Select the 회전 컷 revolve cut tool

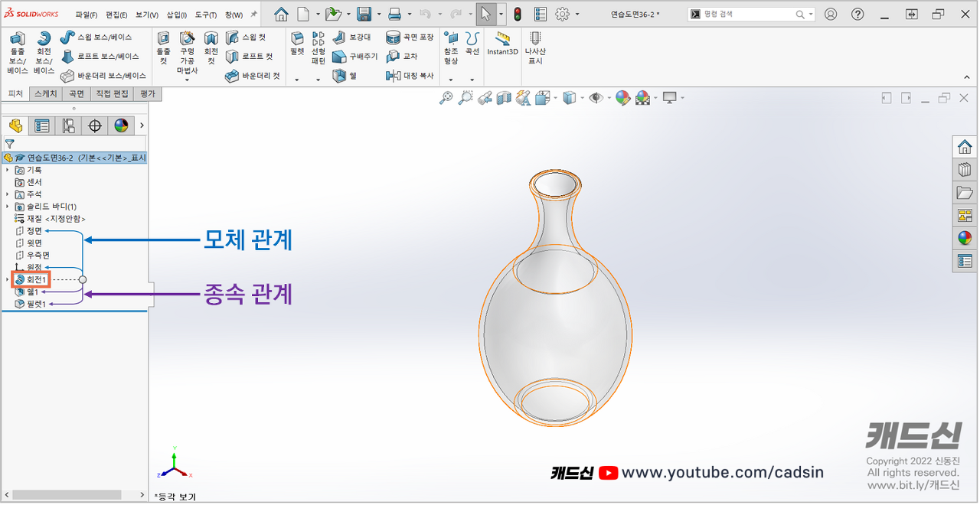211,49
